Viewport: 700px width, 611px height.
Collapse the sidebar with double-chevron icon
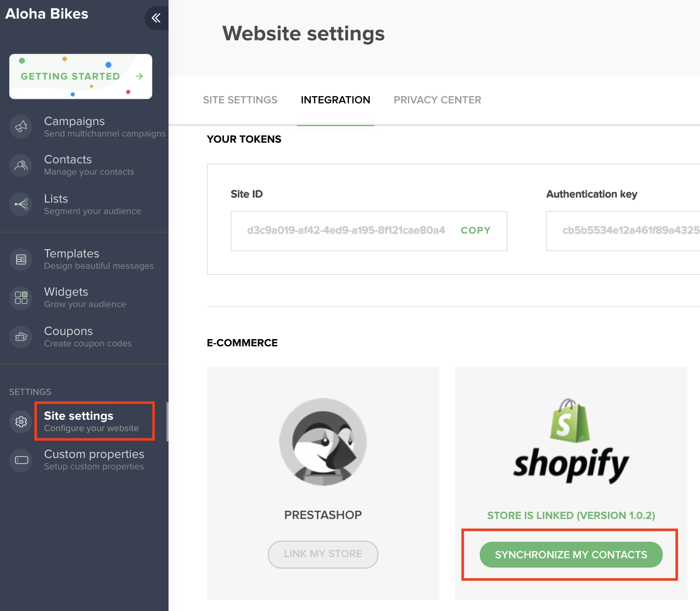pos(156,18)
